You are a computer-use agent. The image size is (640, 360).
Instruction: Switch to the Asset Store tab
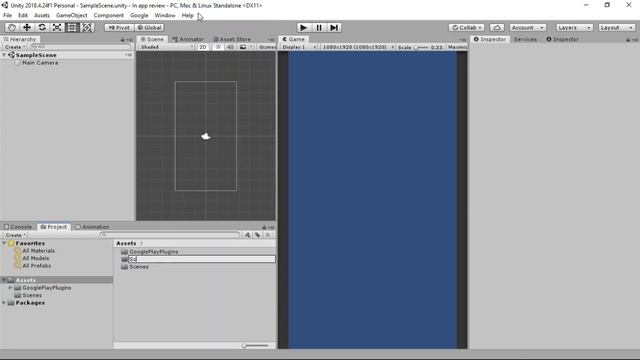pyautogui.click(x=232, y=39)
